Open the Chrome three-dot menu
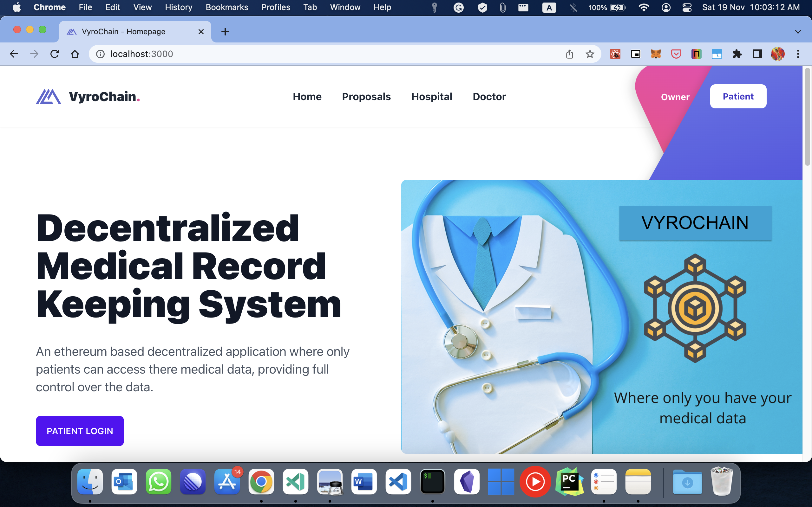Viewport: 812px width, 507px height. point(798,54)
